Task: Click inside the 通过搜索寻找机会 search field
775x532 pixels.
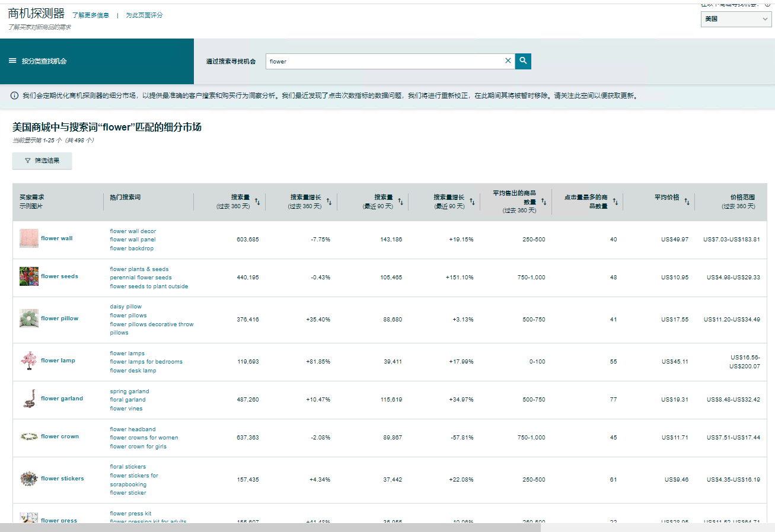Action: pos(385,60)
